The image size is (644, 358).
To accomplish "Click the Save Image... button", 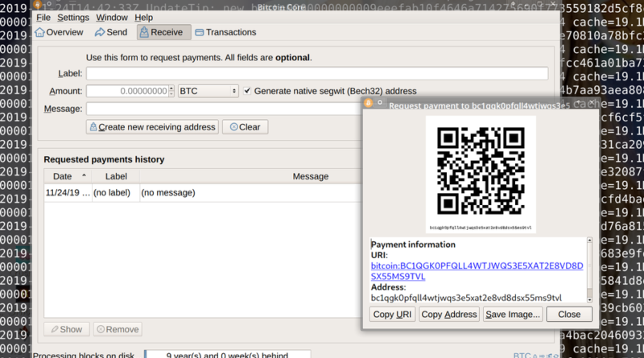I will pos(513,315).
